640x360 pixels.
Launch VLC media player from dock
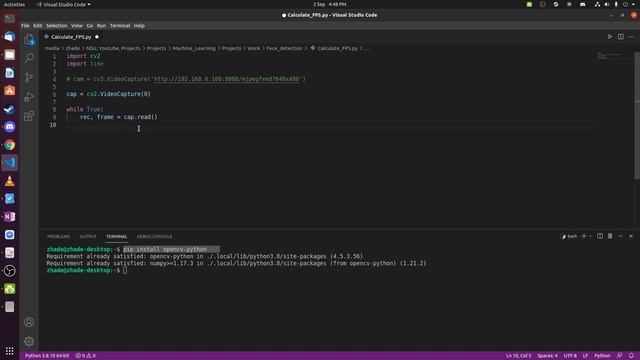pos(10,181)
